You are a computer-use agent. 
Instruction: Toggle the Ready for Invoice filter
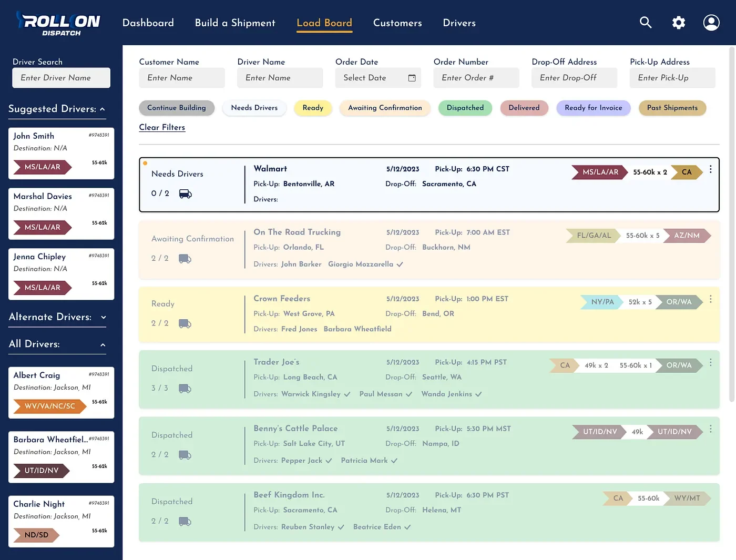pos(594,108)
